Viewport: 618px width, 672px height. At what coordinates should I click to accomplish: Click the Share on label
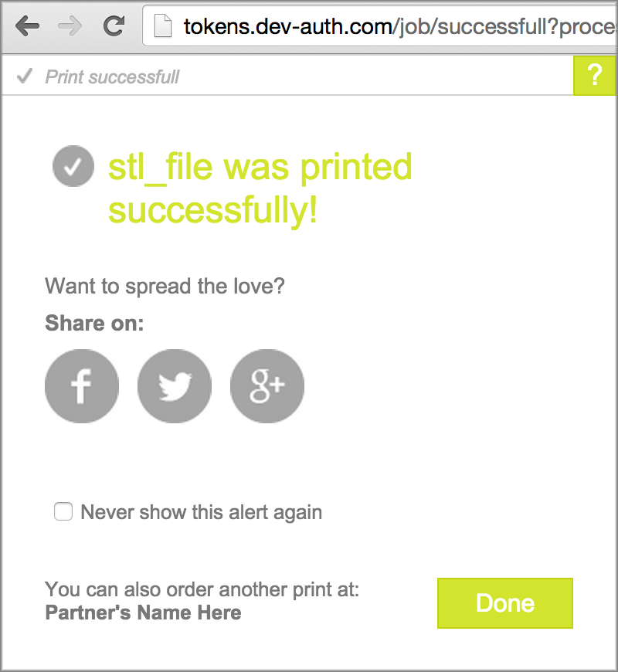click(94, 323)
